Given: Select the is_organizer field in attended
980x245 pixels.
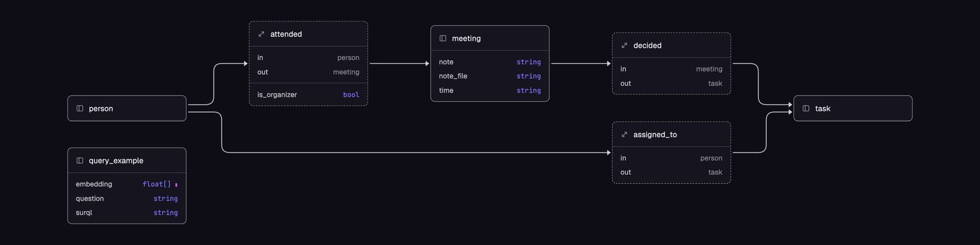Looking at the screenshot, I should [308, 95].
